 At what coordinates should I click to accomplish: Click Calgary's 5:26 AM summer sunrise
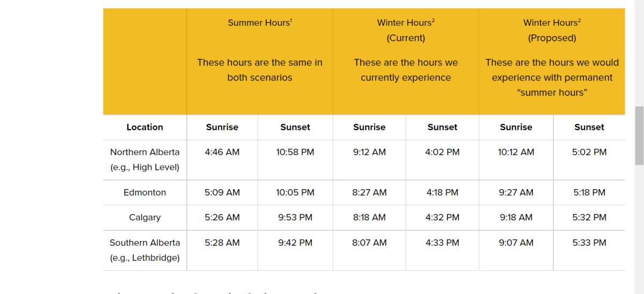[x=222, y=218]
